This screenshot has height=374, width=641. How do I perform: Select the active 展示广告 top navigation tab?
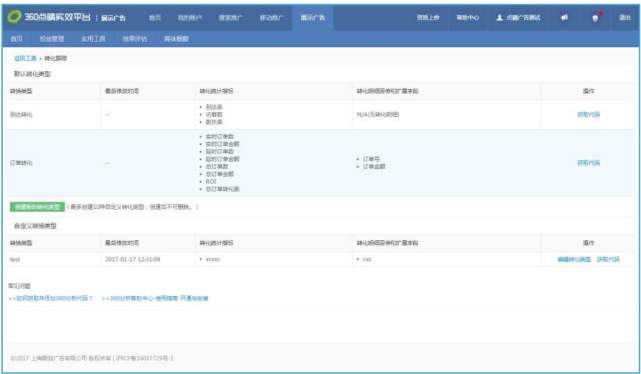coord(313,18)
